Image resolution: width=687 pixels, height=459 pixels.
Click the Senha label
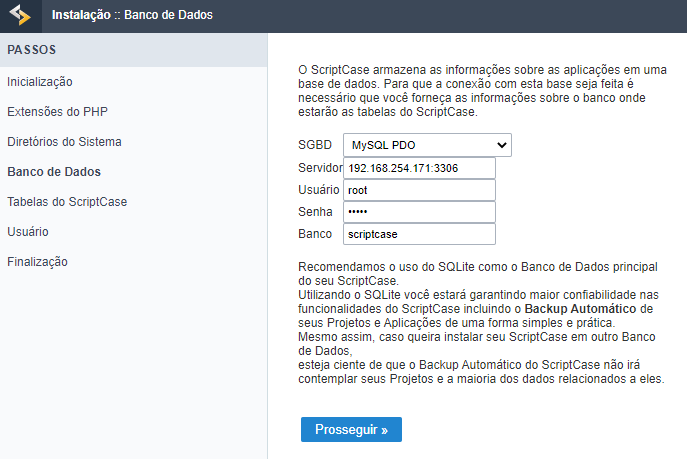315,212
